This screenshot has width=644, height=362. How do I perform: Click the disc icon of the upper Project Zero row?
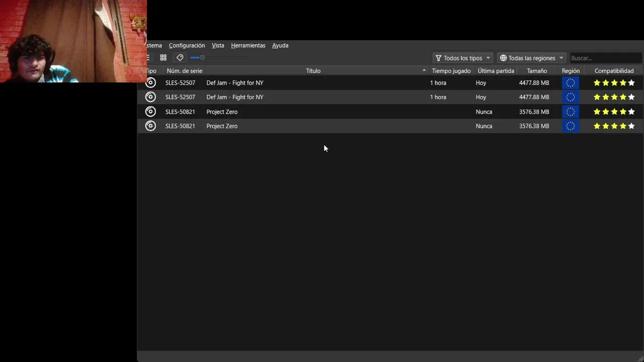150,112
